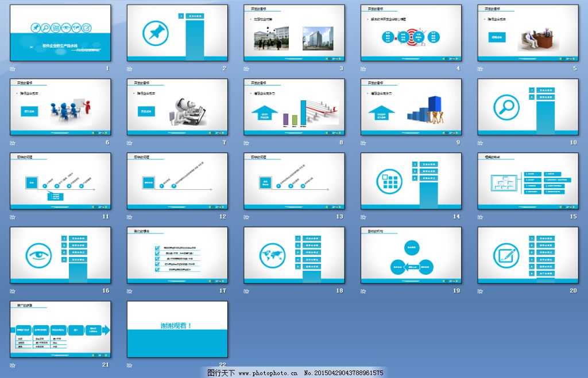Click the top checkbox on slide 17
Screen dimensions: 588x378
157,248
